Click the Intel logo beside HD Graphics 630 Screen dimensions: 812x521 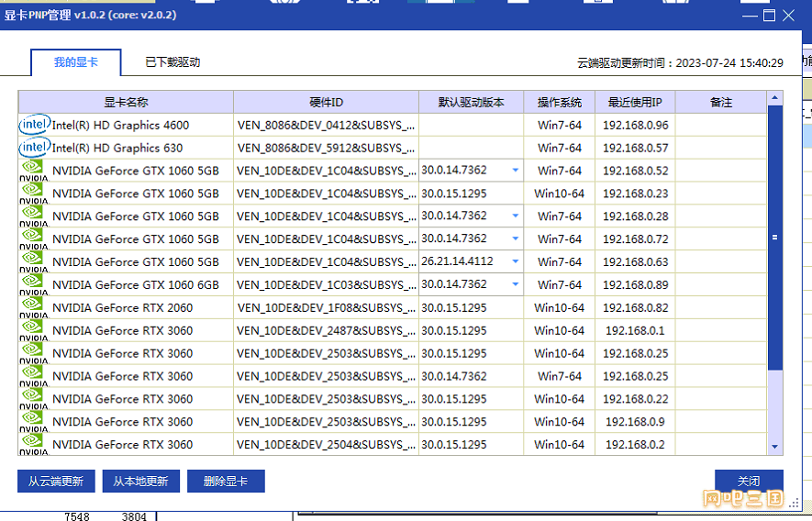click(35, 148)
